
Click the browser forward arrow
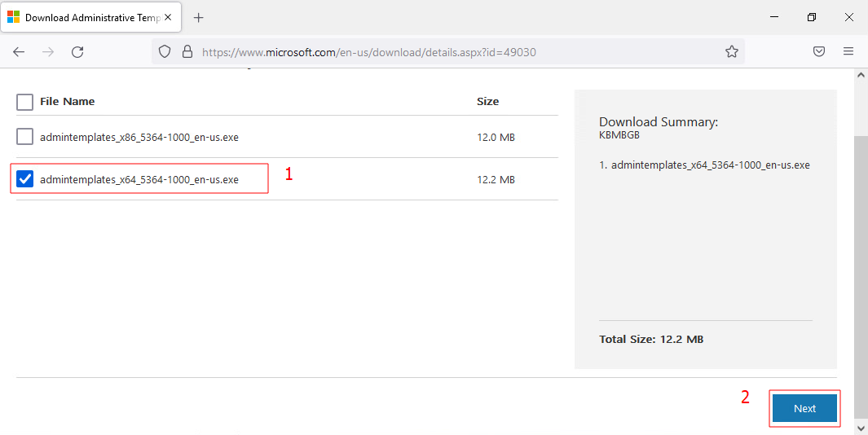(x=48, y=51)
